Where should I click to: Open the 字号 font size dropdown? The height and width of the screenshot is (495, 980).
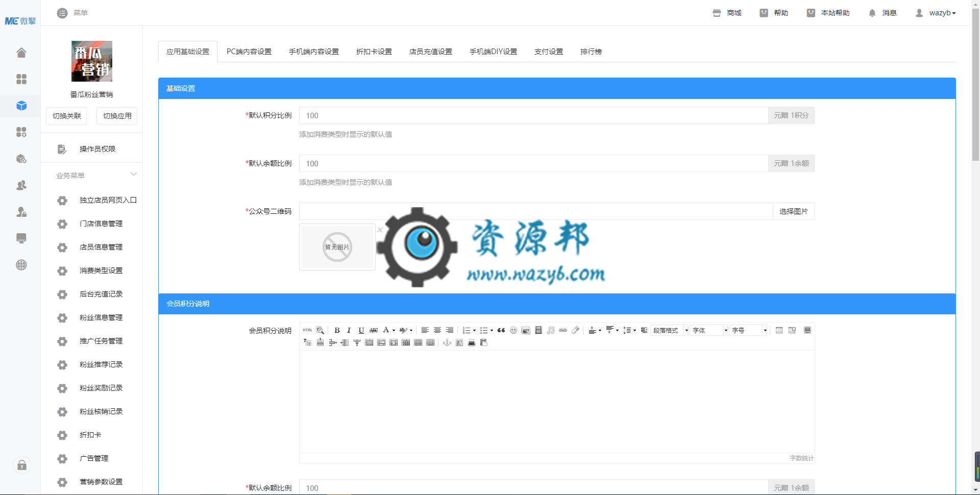click(x=748, y=330)
